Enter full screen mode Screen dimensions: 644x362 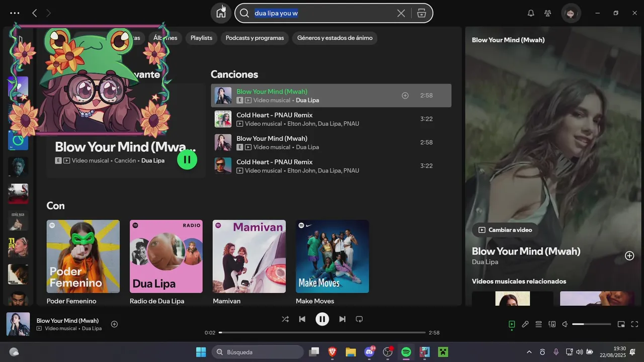coord(634,324)
